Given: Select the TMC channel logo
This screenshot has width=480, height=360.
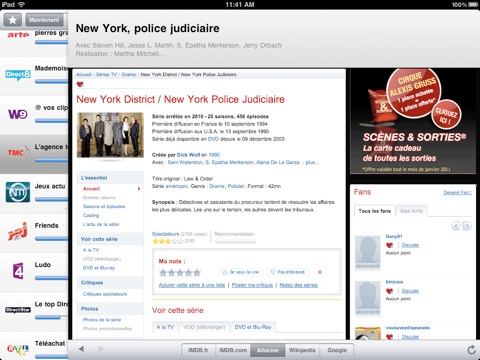Looking at the screenshot, I should point(18,152).
